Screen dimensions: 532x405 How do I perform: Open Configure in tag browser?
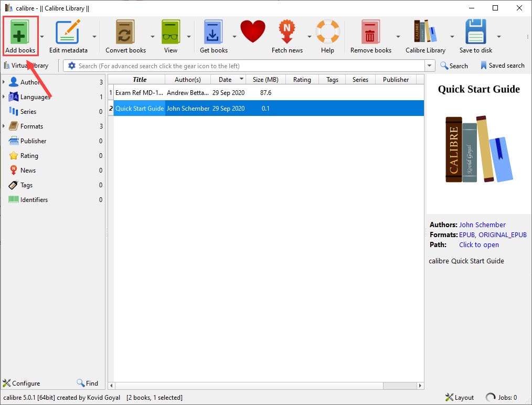22,383
